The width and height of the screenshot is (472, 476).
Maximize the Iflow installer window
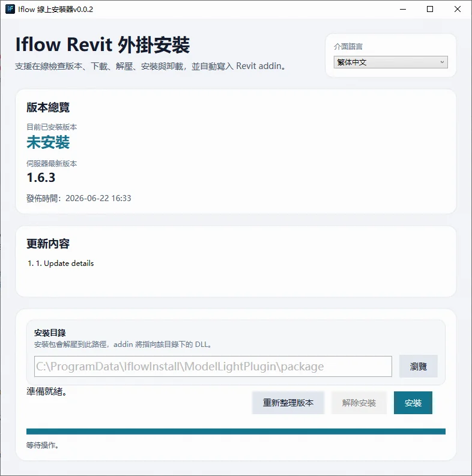tap(430, 9)
